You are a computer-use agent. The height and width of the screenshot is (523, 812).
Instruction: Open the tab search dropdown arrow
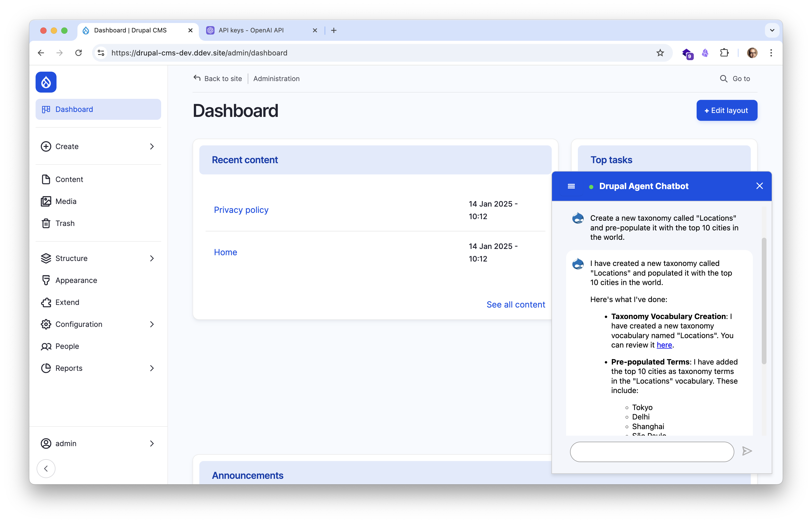point(772,30)
